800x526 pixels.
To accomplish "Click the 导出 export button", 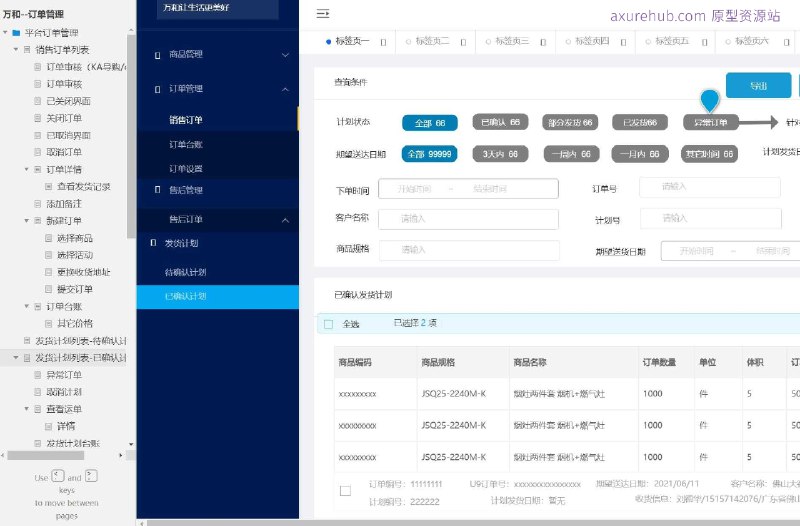I will [x=759, y=86].
